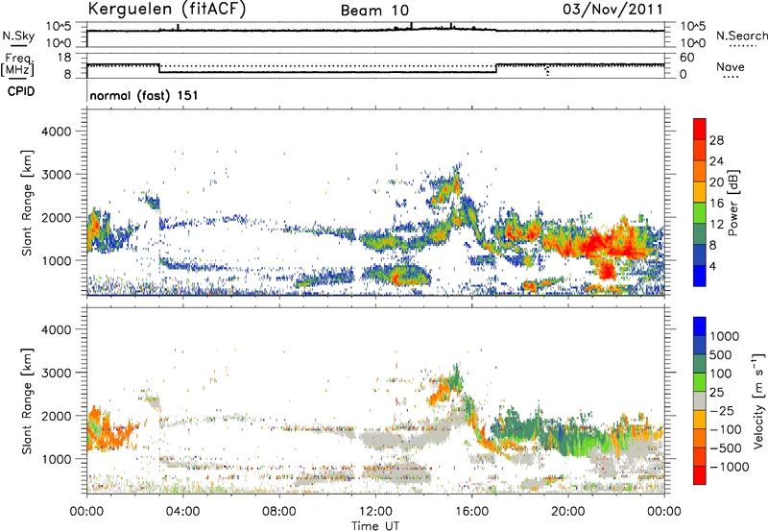Click the "500" label on the Velocity colorbar
768x532 pixels.
pyautogui.click(x=720, y=355)
